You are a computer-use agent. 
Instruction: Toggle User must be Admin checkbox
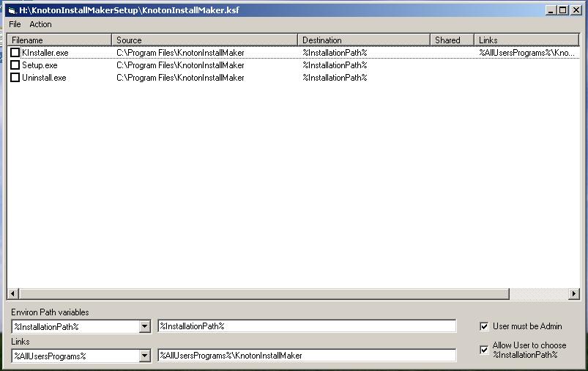click(484, 326)
